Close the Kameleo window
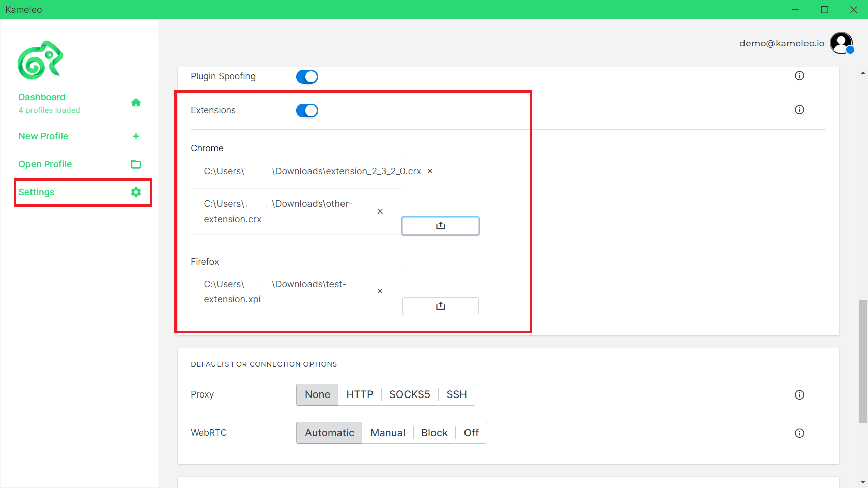868x488 pixels. pyautogui.click(x=854, y=10)
